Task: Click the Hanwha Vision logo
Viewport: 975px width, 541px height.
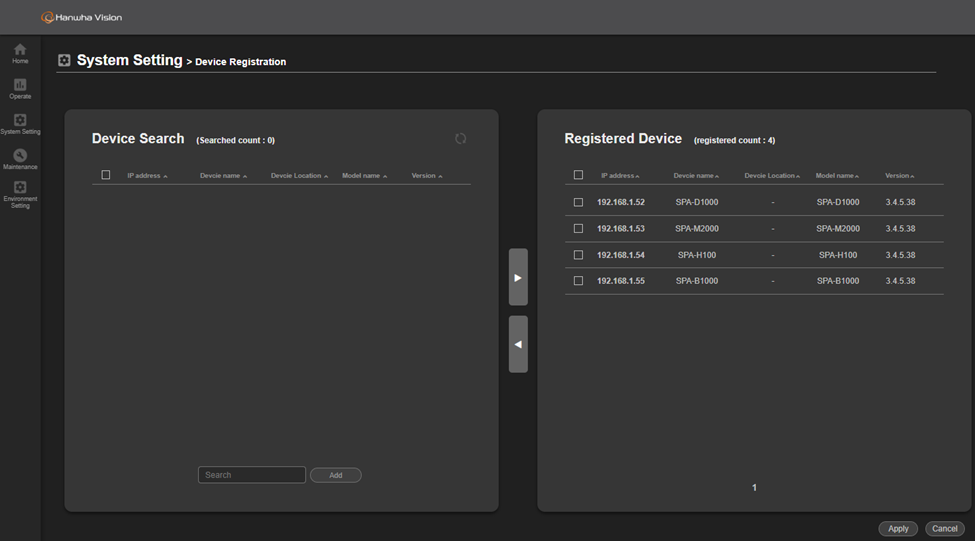Action: tap(82, 17)
